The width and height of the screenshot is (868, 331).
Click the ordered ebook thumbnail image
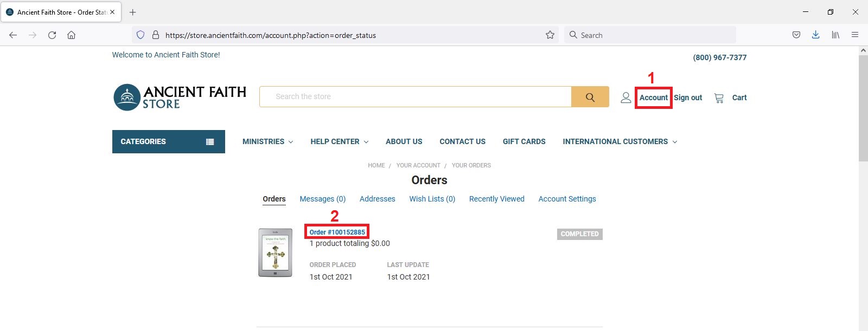(x=275, y=252)
